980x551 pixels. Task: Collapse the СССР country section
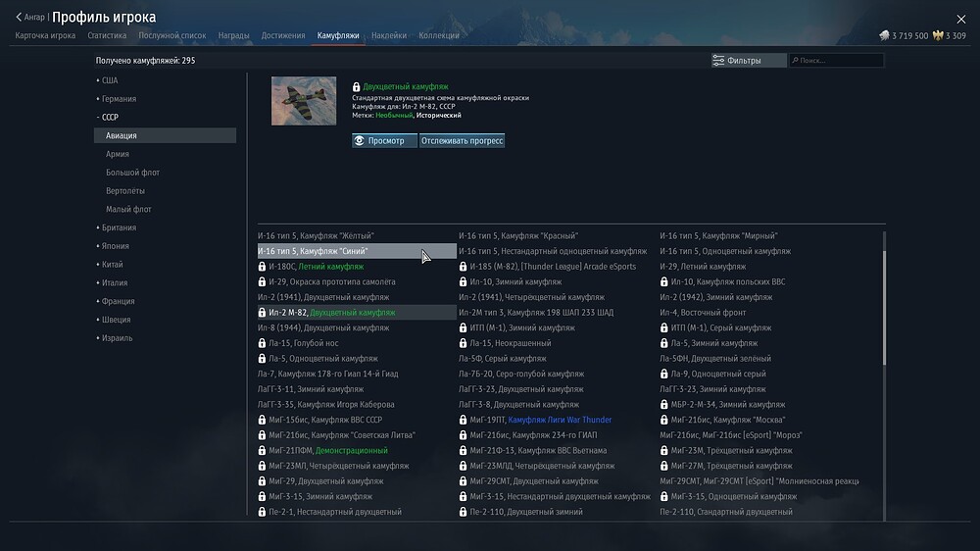109,118
